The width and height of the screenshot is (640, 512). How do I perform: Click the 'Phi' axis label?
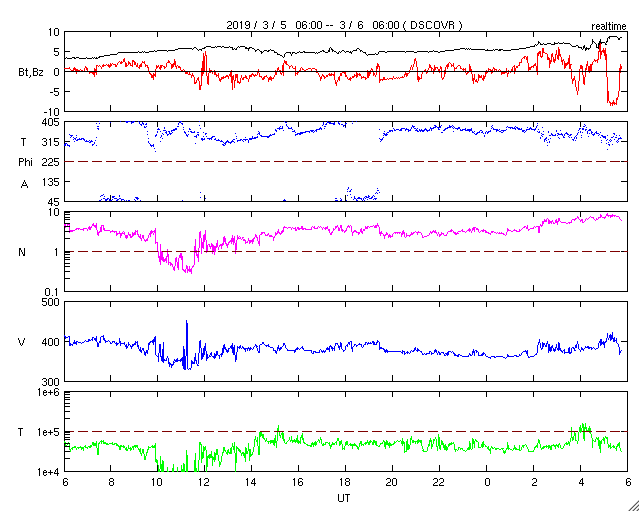pos(25,163)
